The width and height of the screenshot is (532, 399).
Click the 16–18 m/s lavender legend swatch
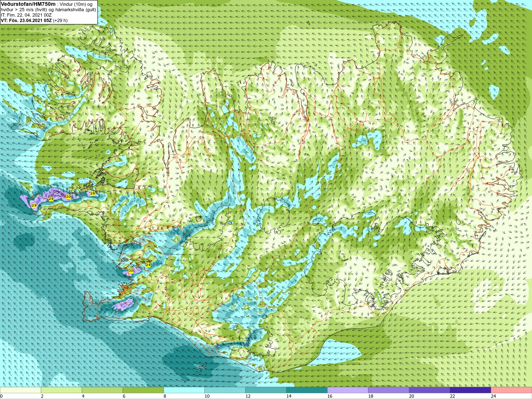click(x=348, y=390)
